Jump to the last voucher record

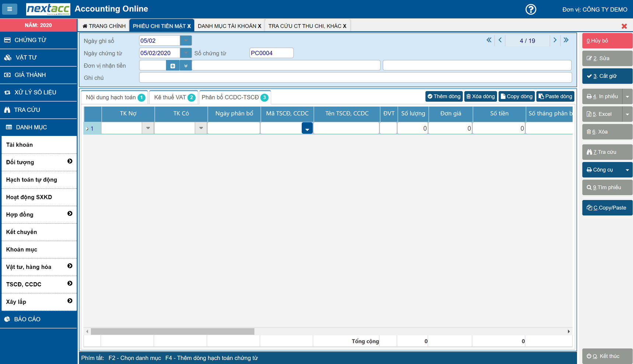566,40
